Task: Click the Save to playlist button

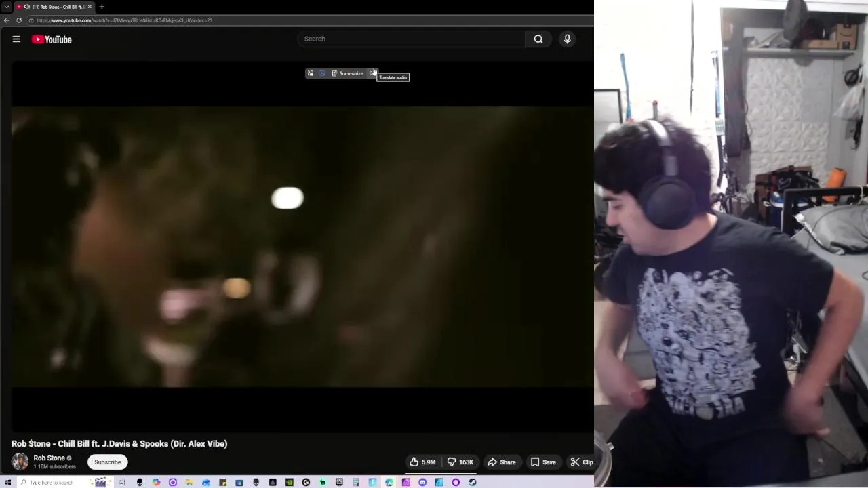Action: tap(543, 462)
